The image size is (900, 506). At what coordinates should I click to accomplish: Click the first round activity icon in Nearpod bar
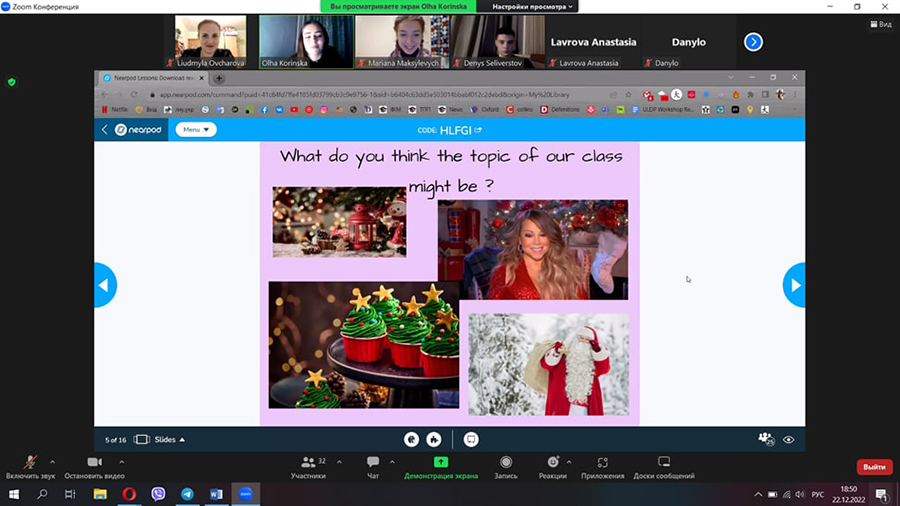coord(412,439)
